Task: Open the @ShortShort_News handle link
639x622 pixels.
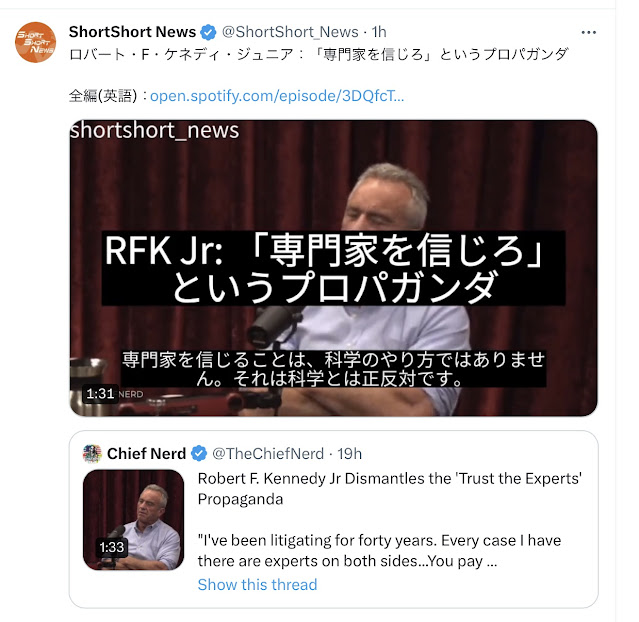Action: (x=290, y=32)
